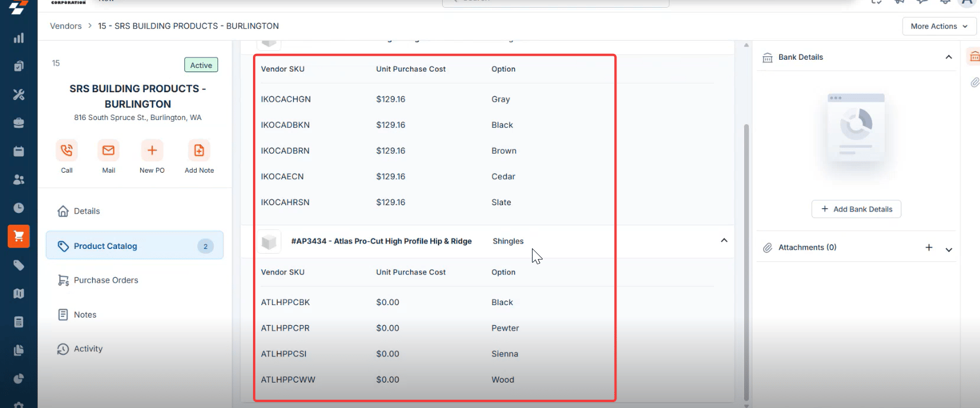Click the Bank Details heading text

click(x=800, y=57)
